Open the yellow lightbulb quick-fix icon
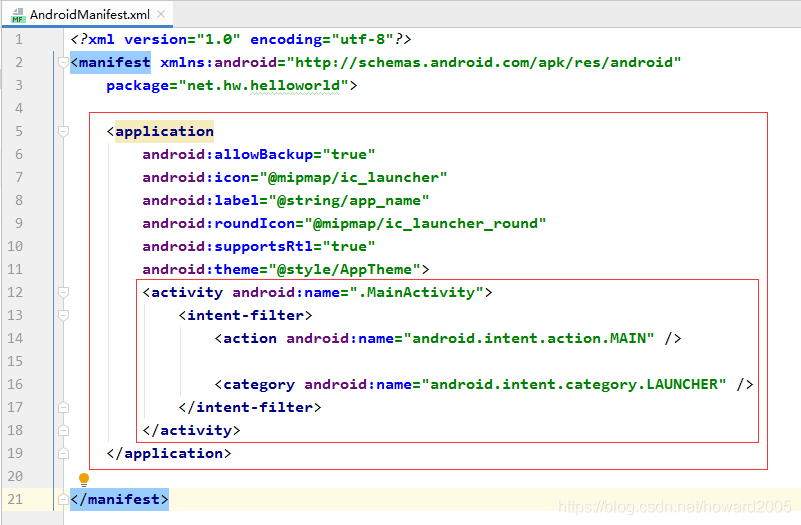Image resolution: width=801 pixels, height=525 pixels. click(84, 479)
